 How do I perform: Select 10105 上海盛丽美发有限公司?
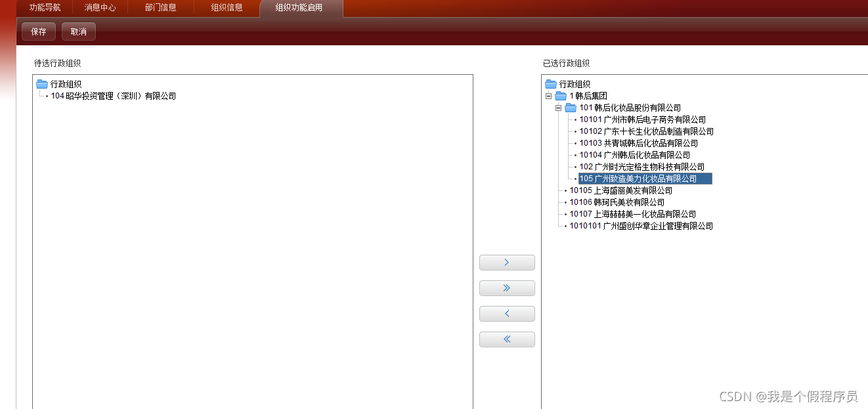click(621, 190)
